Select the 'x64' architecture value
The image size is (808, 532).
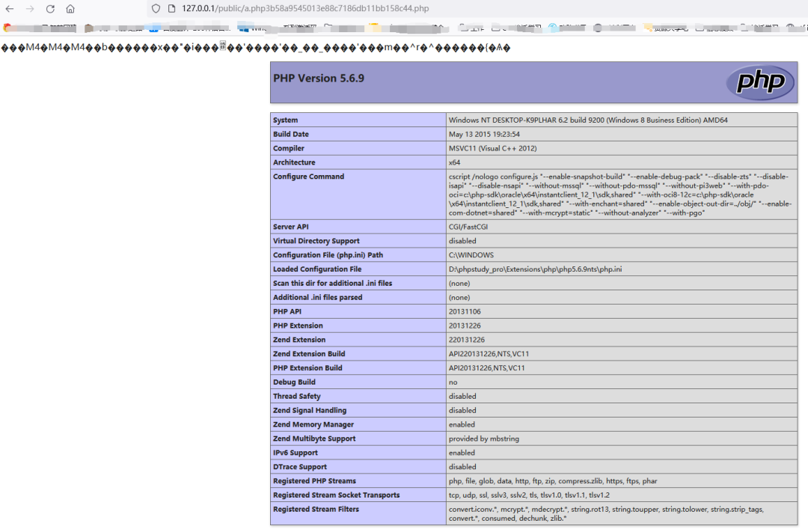(454, 162)
